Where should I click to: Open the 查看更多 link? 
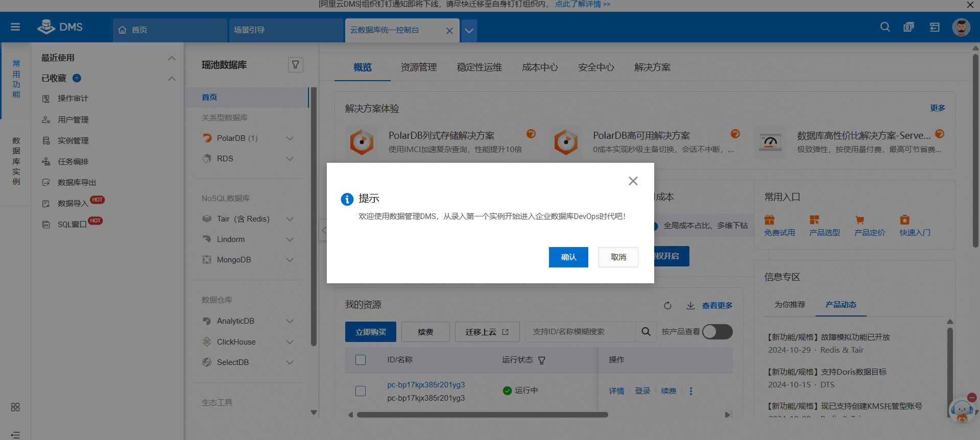pos(717,305)
